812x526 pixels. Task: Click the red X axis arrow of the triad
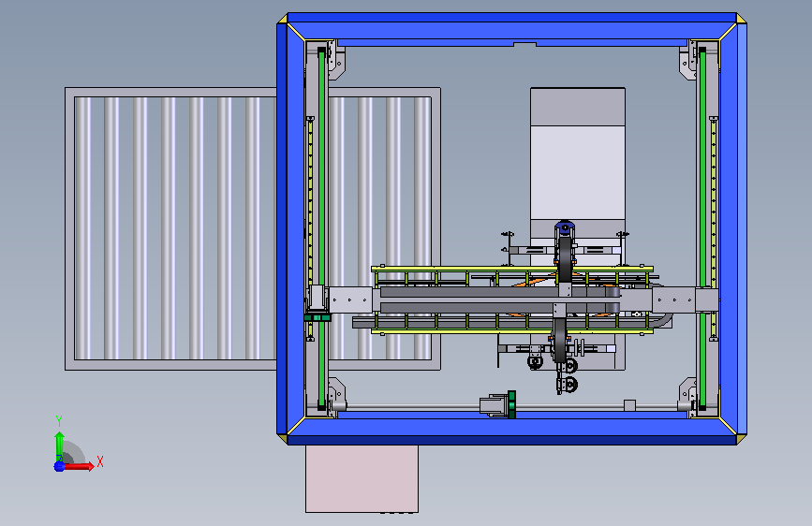(78, 466)
